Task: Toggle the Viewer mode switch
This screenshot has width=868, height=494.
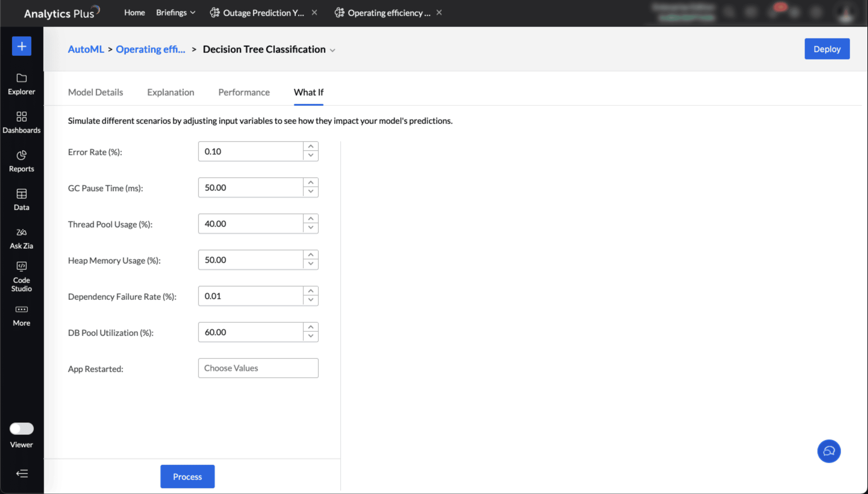Action: pyautogui.click(x=21, y=429)
